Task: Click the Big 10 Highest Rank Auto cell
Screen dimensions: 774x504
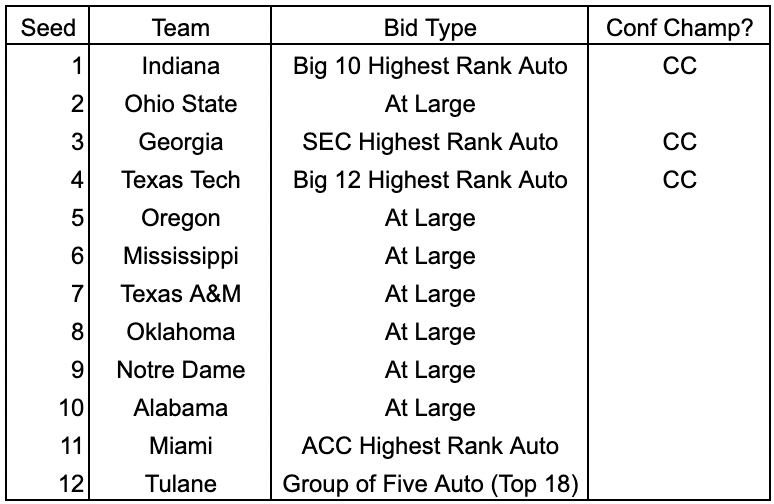Action: 430,66
